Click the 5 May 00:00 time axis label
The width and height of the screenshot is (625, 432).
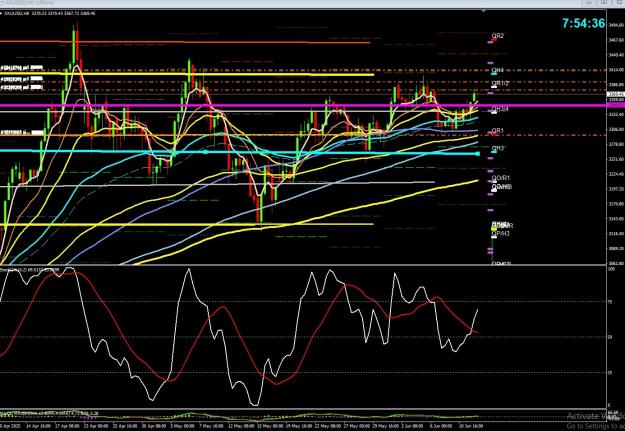pos(183,426)
